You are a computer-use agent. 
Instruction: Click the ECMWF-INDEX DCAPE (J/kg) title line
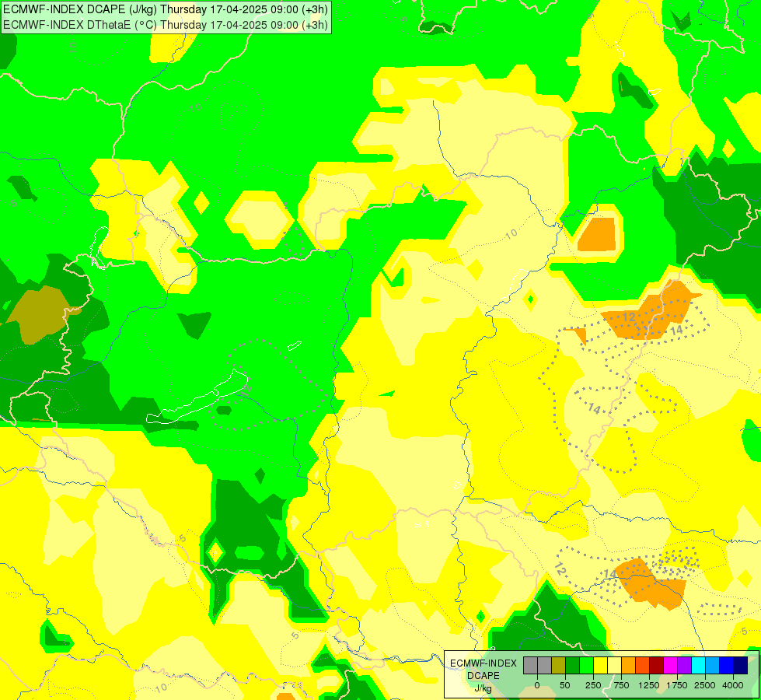[166, 9]
